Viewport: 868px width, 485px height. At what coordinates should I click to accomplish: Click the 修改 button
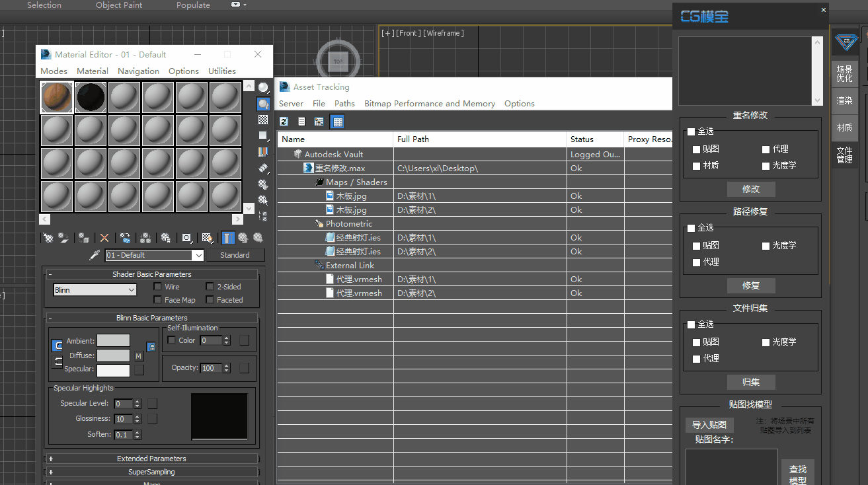coord(750,190)
